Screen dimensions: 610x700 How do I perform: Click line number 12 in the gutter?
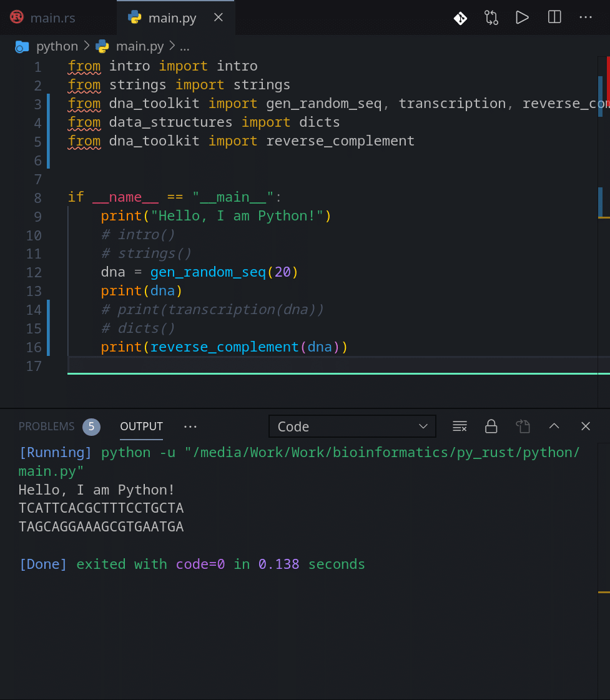tap(34, 272)
